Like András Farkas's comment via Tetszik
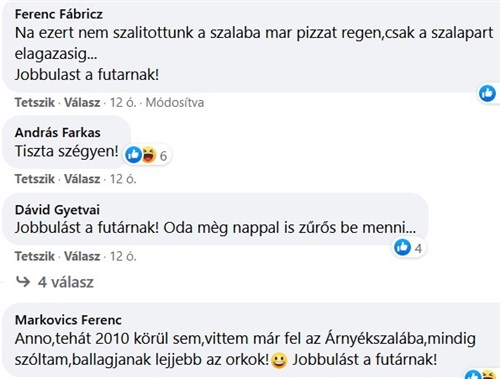 pos(35,179)
